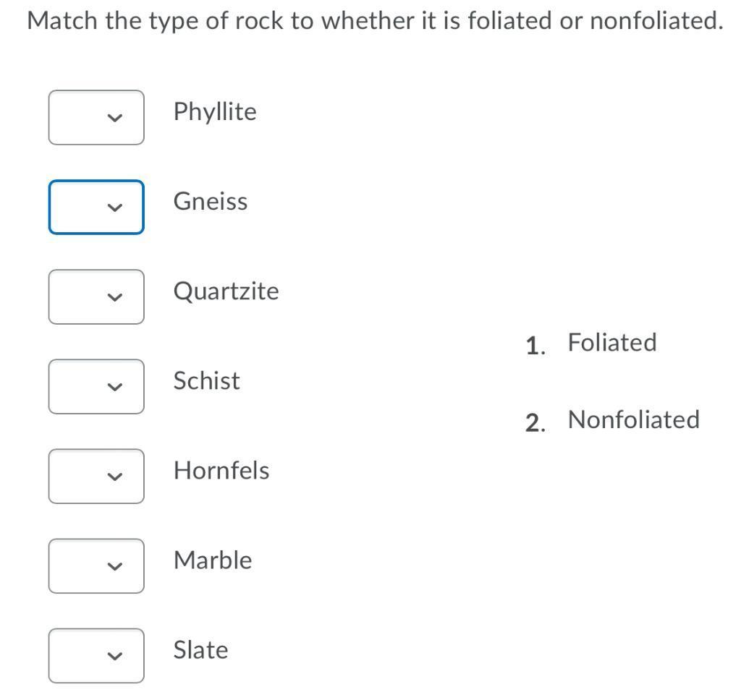Viewport: 741px width, 700px height.
Task: Click the number 1 beside Foliated
Action: pos(534,346)
